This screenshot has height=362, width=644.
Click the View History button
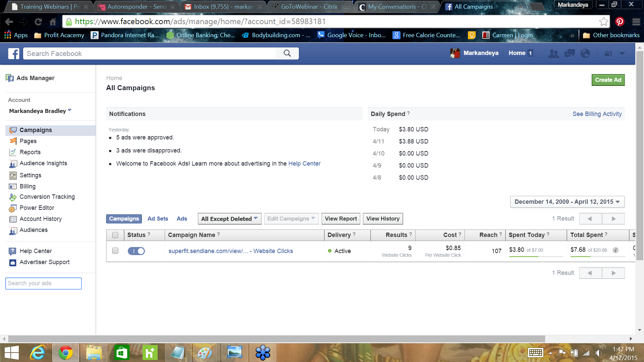383,219
